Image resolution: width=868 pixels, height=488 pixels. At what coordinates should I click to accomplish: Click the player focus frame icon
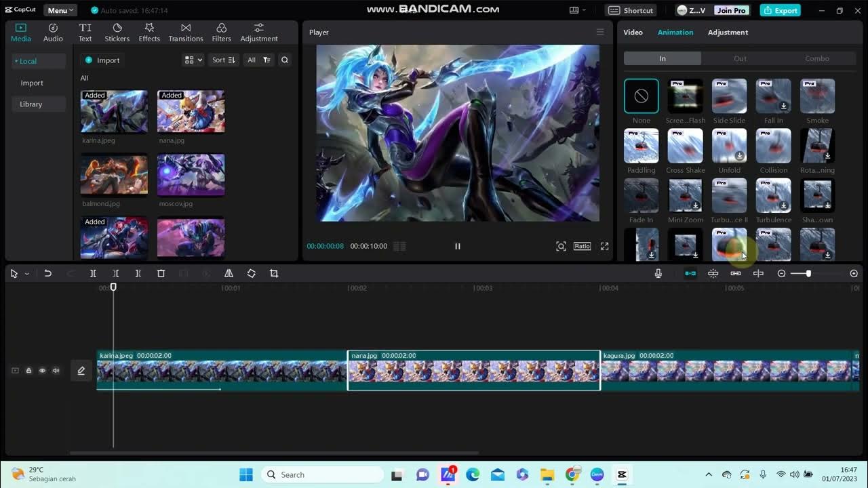tap(561, 246)
